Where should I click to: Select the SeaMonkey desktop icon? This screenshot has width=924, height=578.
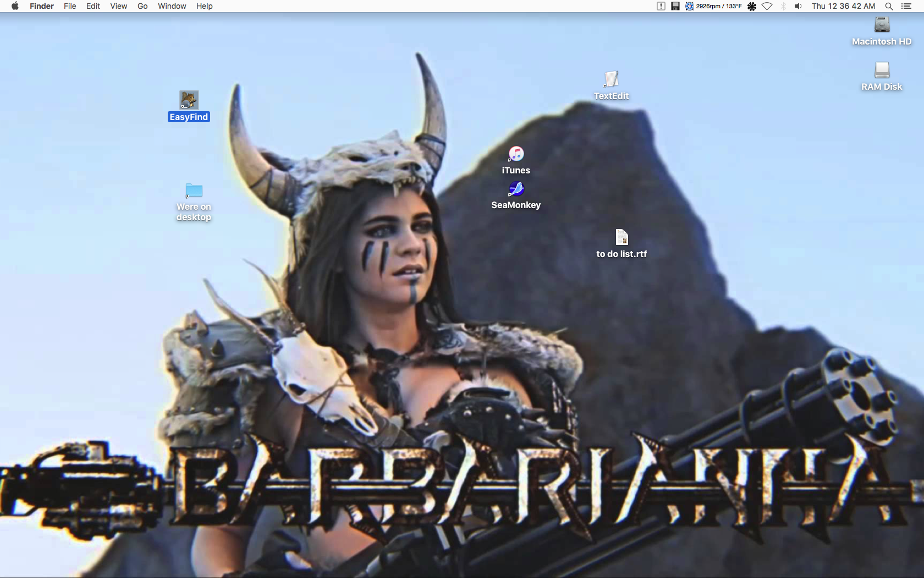pos(516,189)
